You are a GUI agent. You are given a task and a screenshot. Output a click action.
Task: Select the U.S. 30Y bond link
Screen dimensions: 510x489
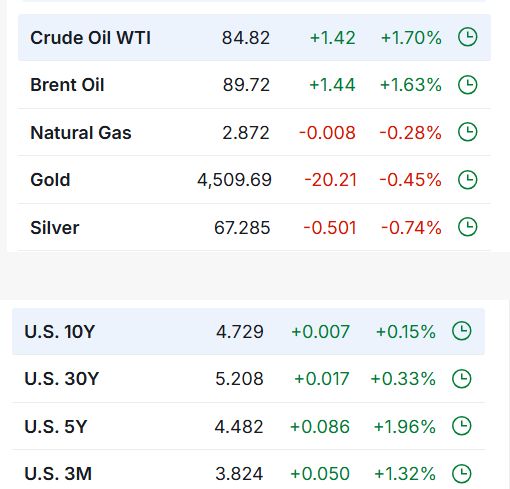pos(62,379)
